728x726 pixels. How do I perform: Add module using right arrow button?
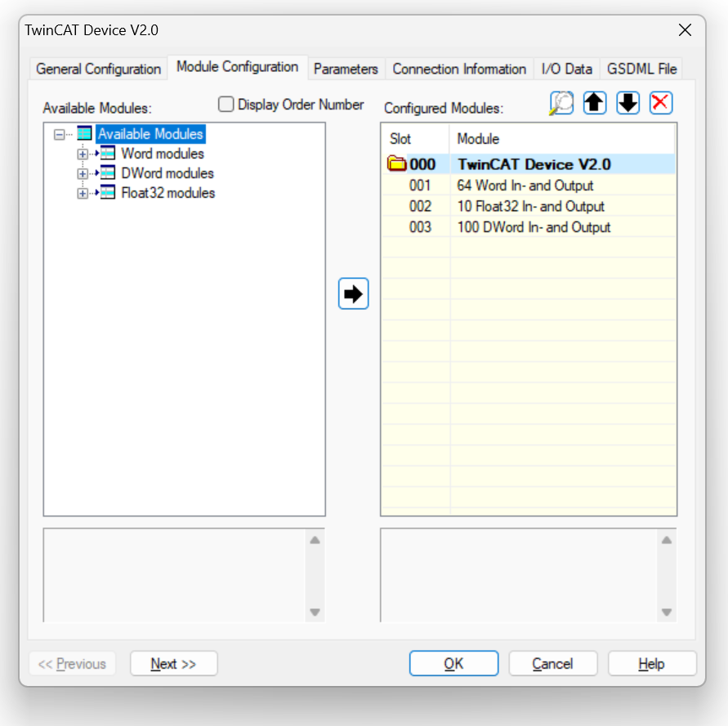353,294
